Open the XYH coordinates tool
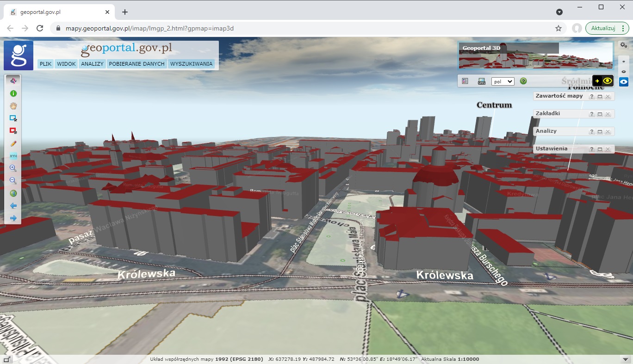 13,156
